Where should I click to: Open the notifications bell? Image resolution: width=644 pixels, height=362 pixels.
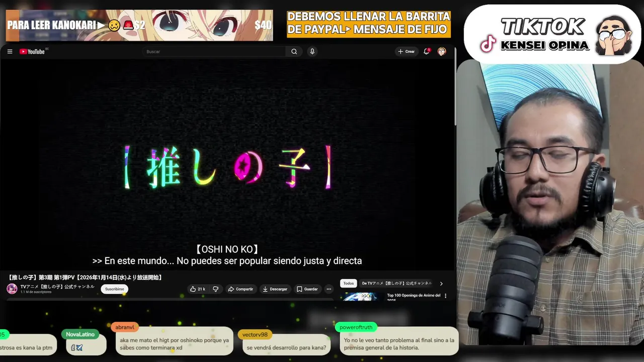(427, 51)
